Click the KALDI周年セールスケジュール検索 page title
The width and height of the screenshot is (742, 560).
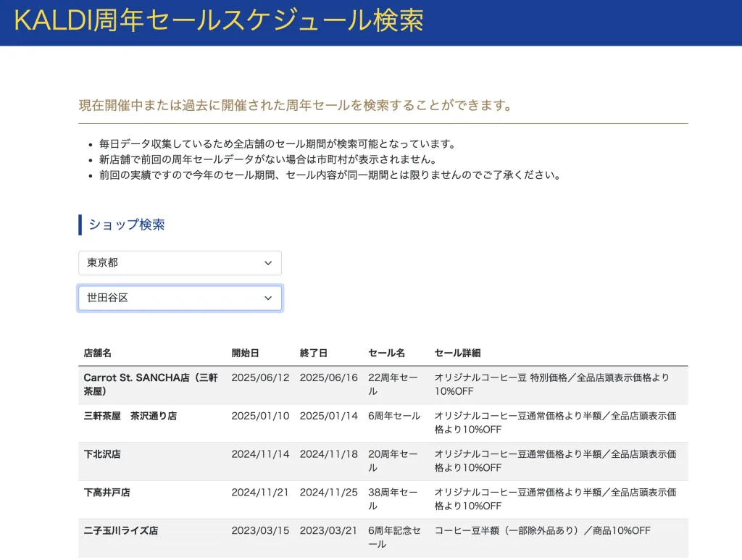(217, 21)
